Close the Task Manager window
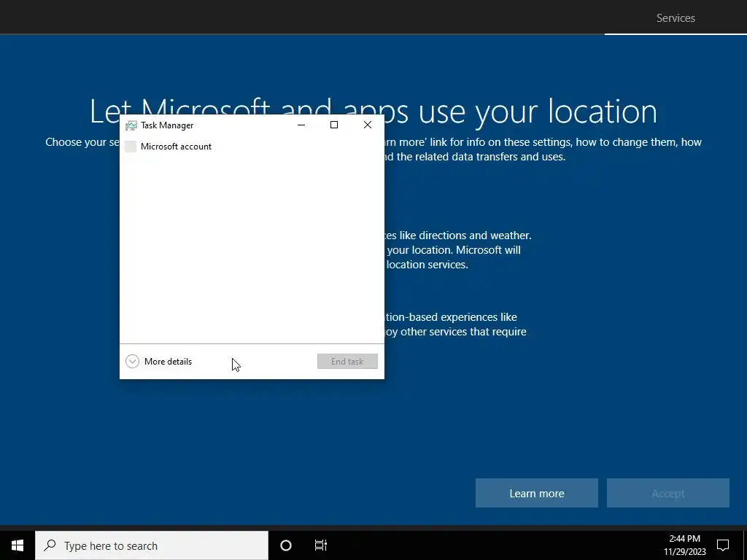This screenshot has height=560, width=747. pos(368,125)
